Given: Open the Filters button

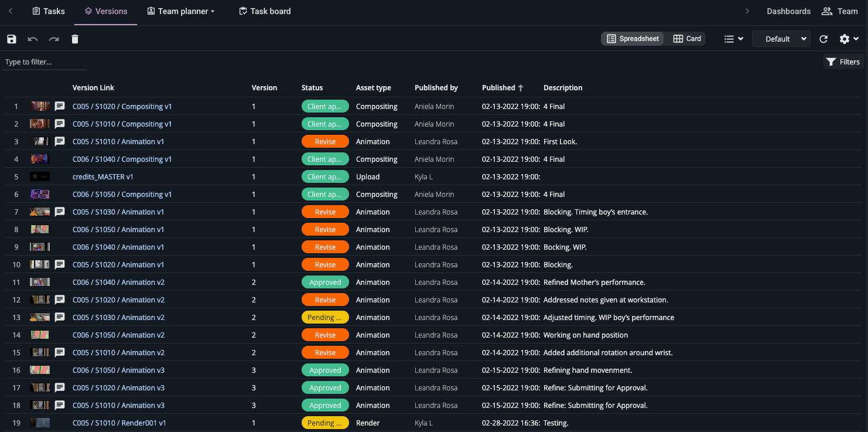Looking at the screenshot, I should click(x=843, y=62).
